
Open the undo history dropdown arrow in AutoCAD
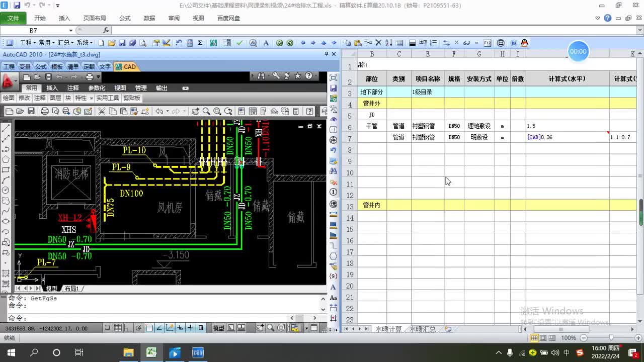(x=168, y=111)
